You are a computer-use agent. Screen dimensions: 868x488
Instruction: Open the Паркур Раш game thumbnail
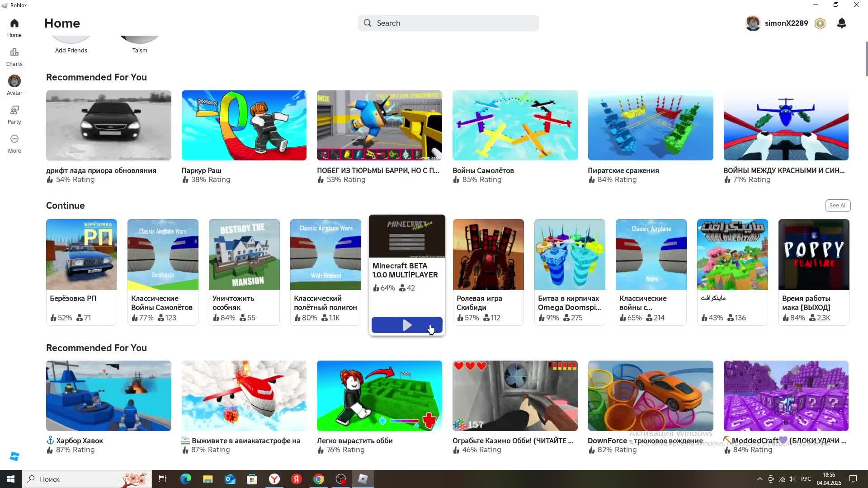coord(244,125)
